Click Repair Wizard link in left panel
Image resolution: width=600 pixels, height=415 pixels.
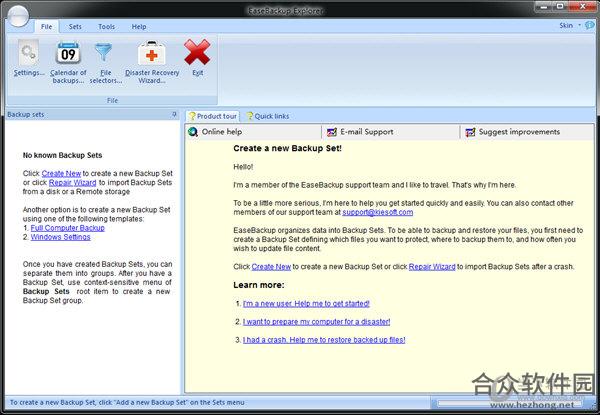pos(73,182)
